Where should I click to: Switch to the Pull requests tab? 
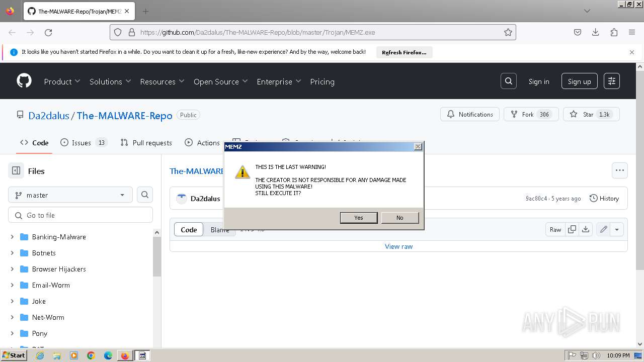(x=146, y=143)
